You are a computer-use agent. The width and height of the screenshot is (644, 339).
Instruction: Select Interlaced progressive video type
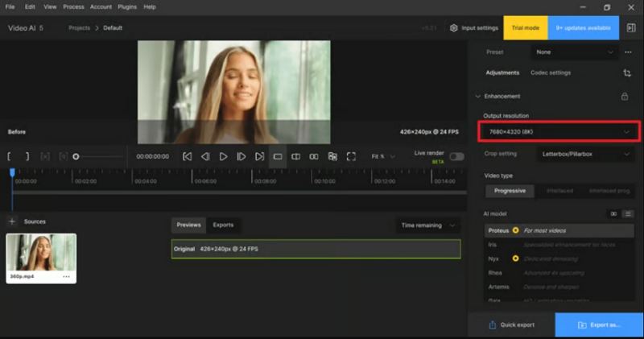coord(609,191)
